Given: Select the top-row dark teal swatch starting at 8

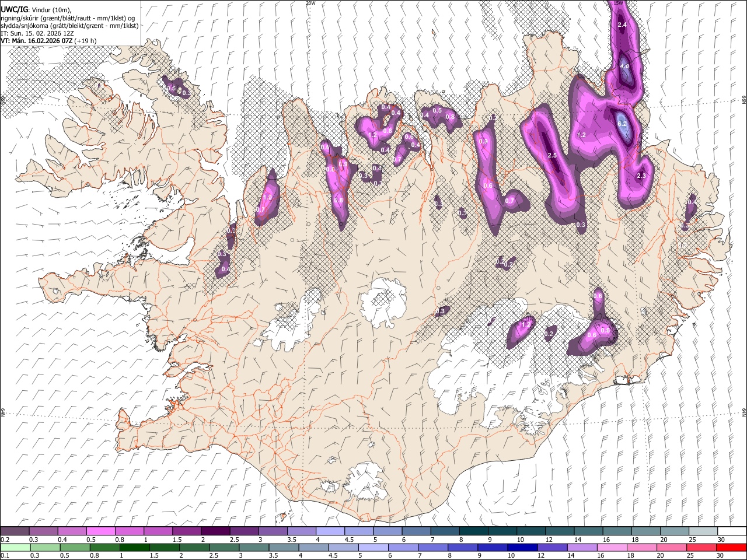Looking at the screenshot, I should tap(473, 531).
